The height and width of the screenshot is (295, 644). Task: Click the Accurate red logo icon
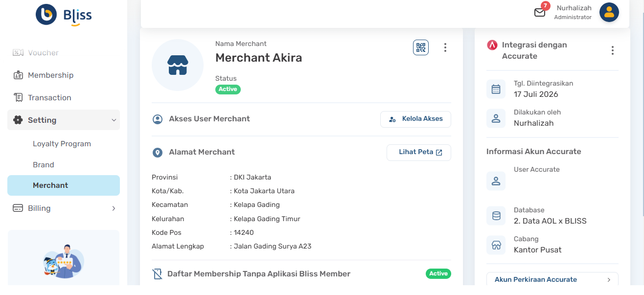tap(492, 45)
